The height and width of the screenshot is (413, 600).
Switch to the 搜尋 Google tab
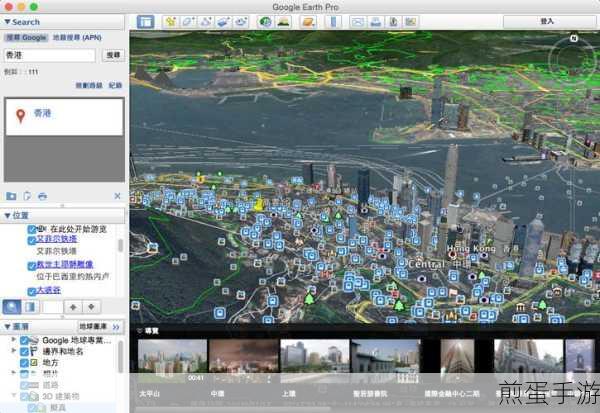pyautogui.click(x=26, y=38)
